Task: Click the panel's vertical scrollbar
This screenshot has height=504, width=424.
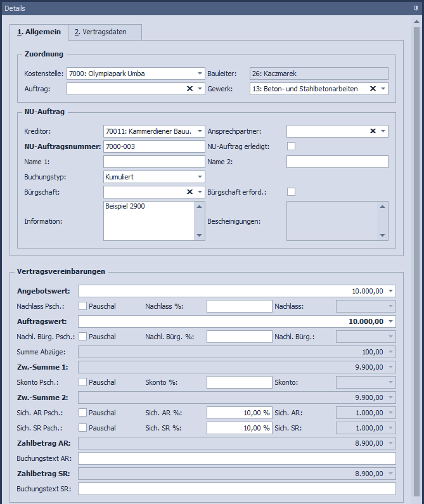Action: point(416,254)
